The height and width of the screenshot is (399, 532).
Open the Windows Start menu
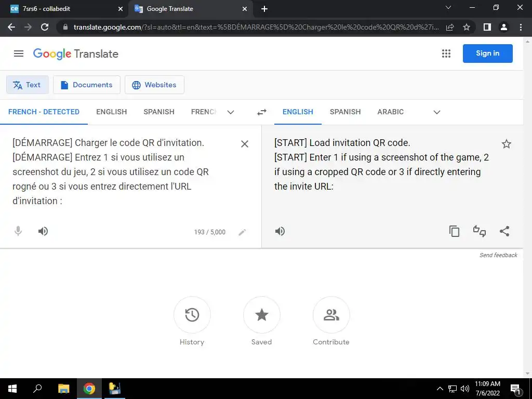(12, 389)
